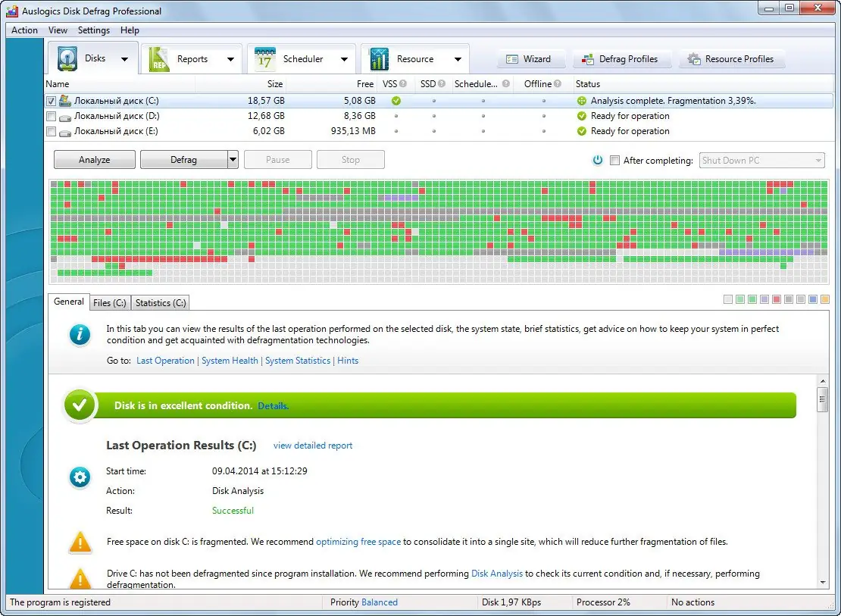841x616 pixels.
Task: Enable the After completing checkbox
Action: click(615, 160)
